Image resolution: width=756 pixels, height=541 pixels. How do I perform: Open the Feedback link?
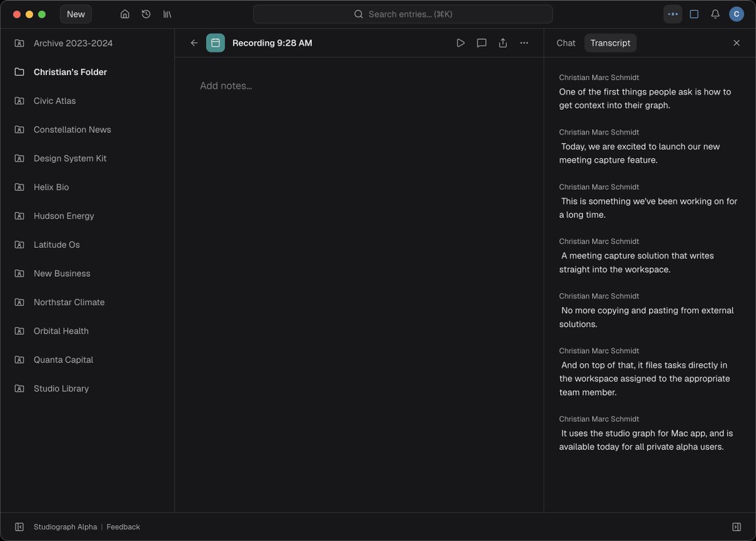123,526
